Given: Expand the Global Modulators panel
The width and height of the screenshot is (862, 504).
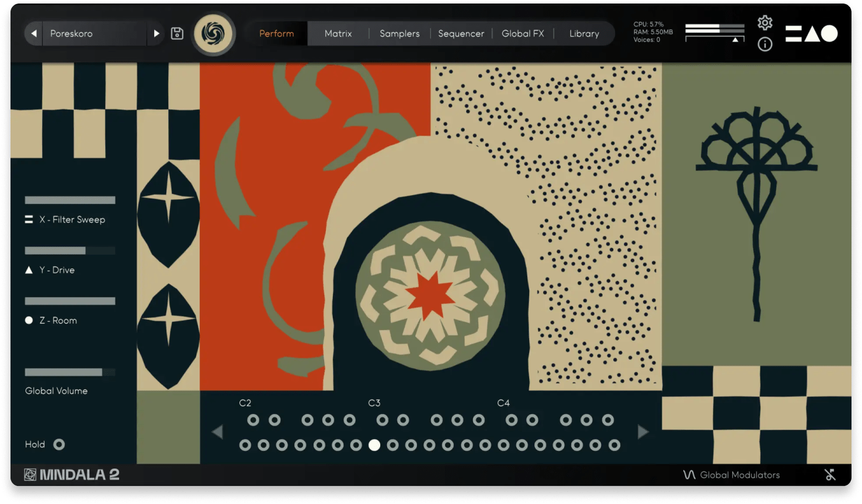Looking at the screenshot, I should pos(732,475).
